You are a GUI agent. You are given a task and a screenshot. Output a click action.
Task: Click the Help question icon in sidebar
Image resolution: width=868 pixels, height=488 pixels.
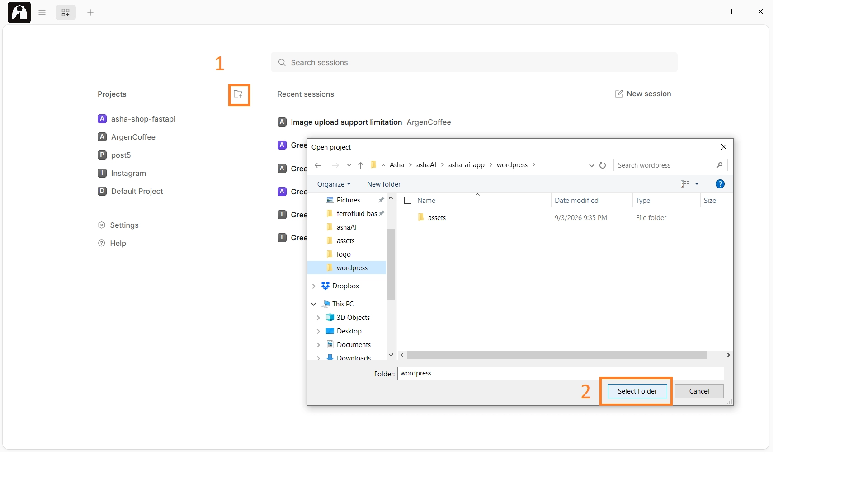pos(102,243)
